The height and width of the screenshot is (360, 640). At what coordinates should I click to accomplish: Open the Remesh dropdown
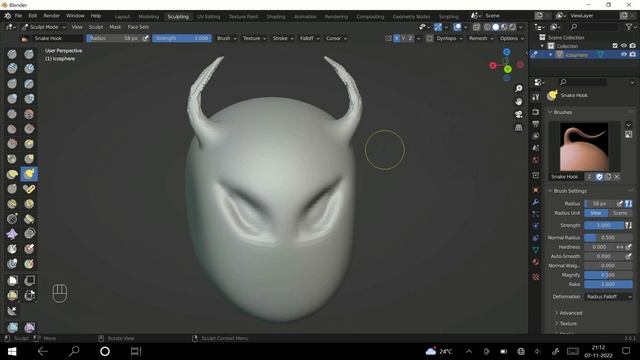click(x=481, y=38)
